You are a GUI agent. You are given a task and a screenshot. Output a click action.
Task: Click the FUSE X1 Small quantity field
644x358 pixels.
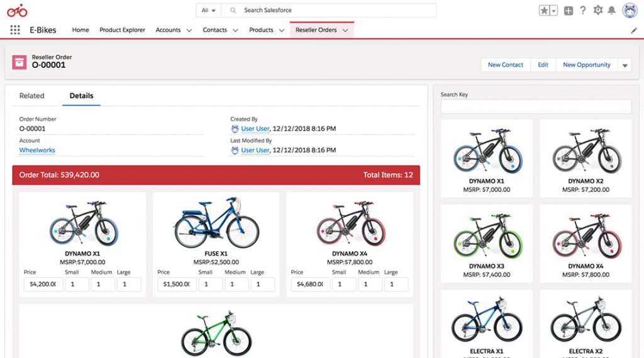point(210,284)
